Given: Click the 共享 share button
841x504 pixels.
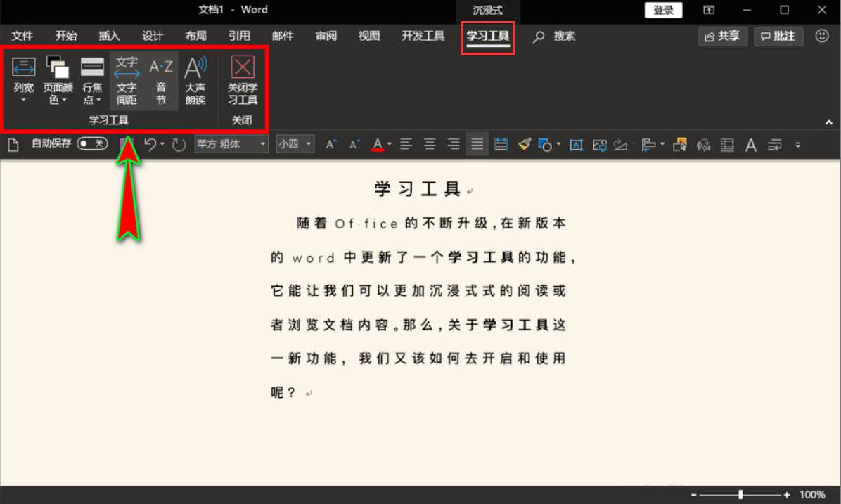Looking at the screenshot, I should pyautogui.click(x=723, y=37).
